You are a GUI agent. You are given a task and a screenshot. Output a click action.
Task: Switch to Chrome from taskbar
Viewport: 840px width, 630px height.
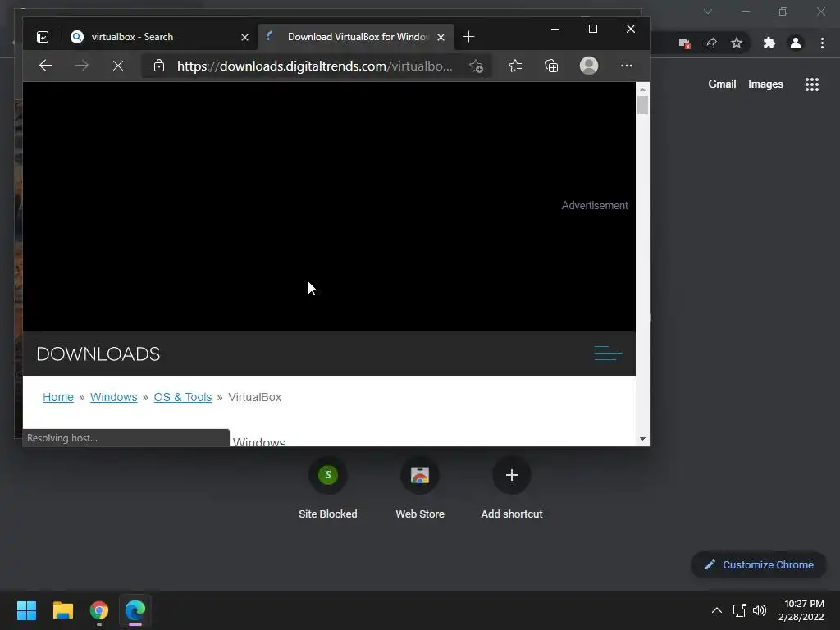(99, 610)
